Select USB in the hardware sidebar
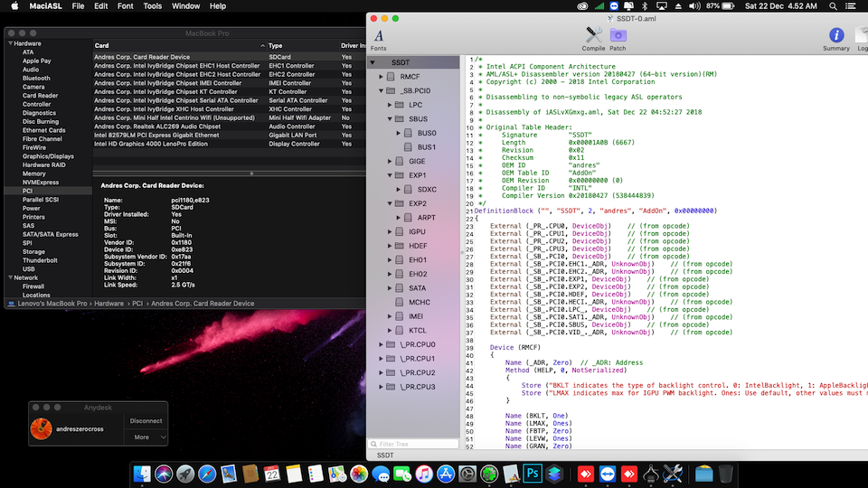 29,269
